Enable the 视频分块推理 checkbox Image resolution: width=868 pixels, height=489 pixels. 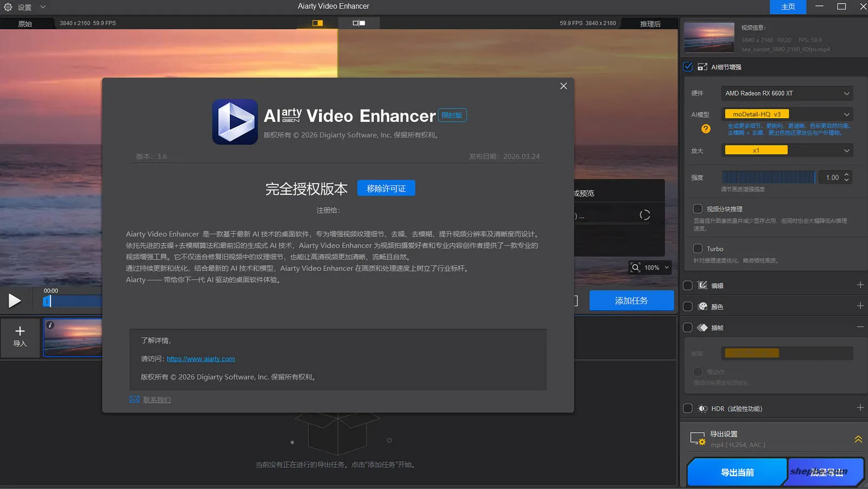click(698, 208)
